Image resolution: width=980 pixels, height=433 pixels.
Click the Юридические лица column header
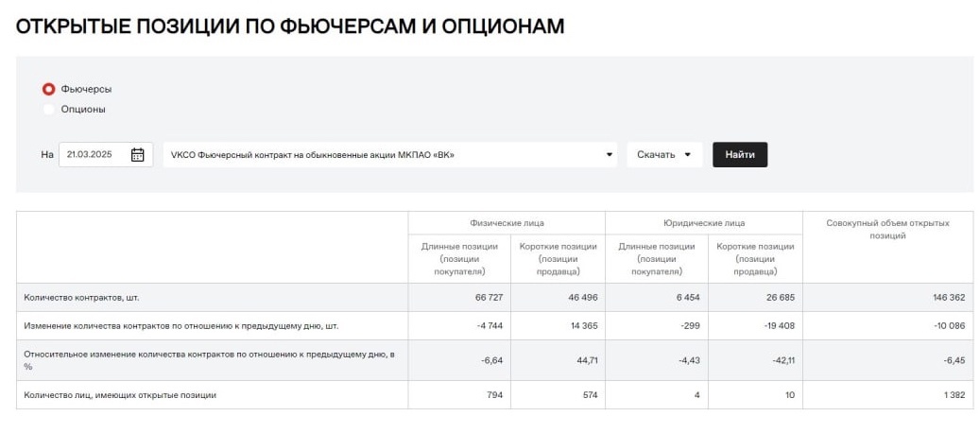pos(704,223)
